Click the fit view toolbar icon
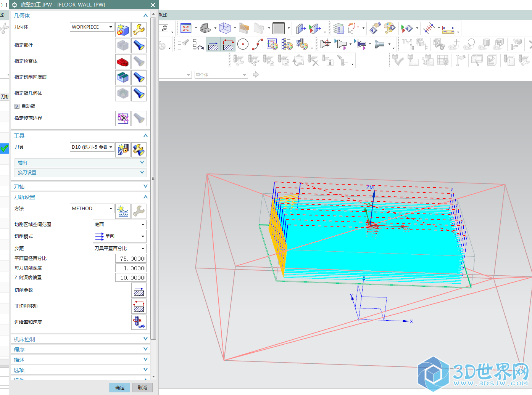532x395 pixels. pyautogui.click(x=186, y=28)
